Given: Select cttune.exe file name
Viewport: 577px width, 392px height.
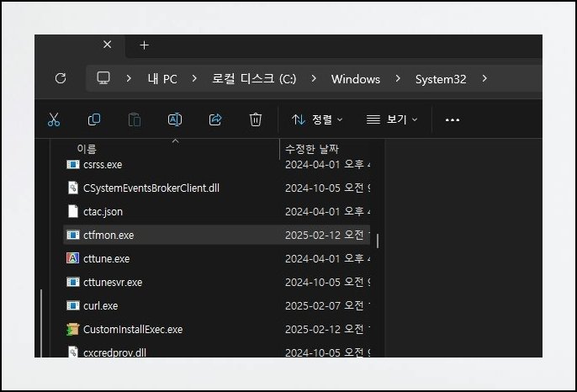Looking at the screenshot, I should point(106,259).
